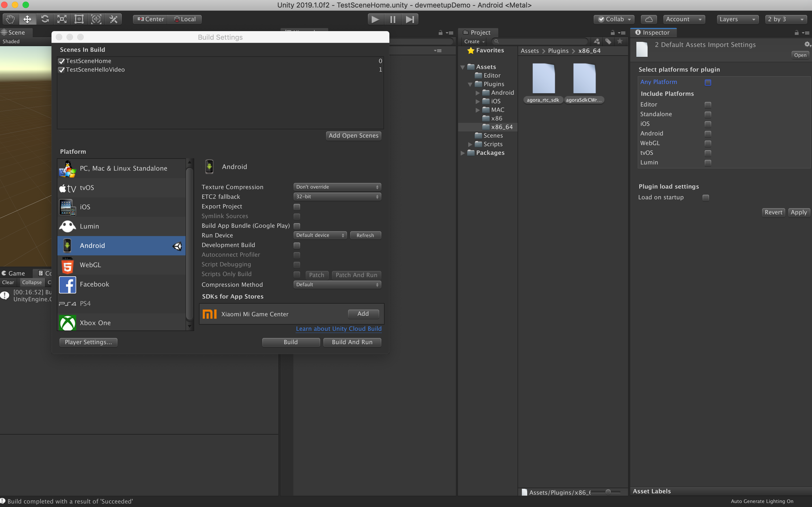Open Learn about Unity Cloud Build link
Image resolution: width=812 pixels, height=507 pixels.
(x=338, y=329)
